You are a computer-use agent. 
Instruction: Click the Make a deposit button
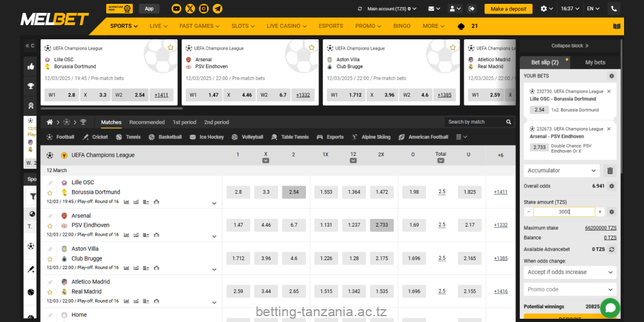(509, 9)
